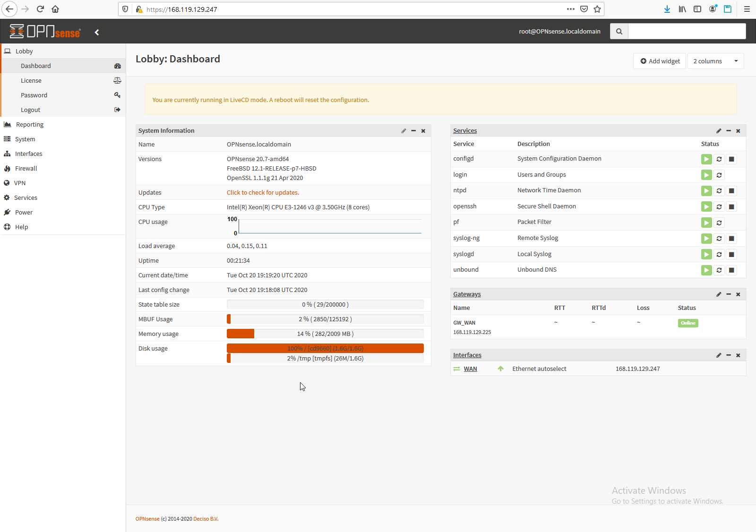Viewport: 756px width, 532px height.
Task: Click the Memory usage progress bar
Action: [325, 334]
